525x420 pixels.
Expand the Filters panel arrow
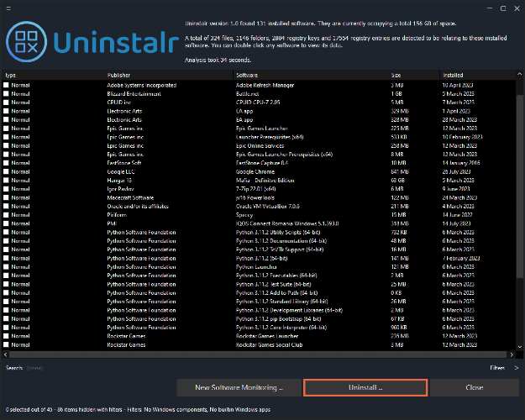click(x=516, y=368)
